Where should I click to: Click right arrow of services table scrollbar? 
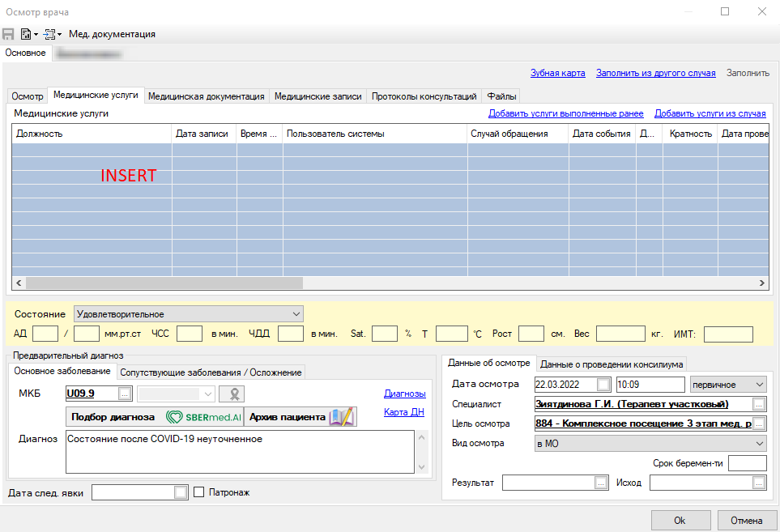pyautogui.click(x=761, y=283)
